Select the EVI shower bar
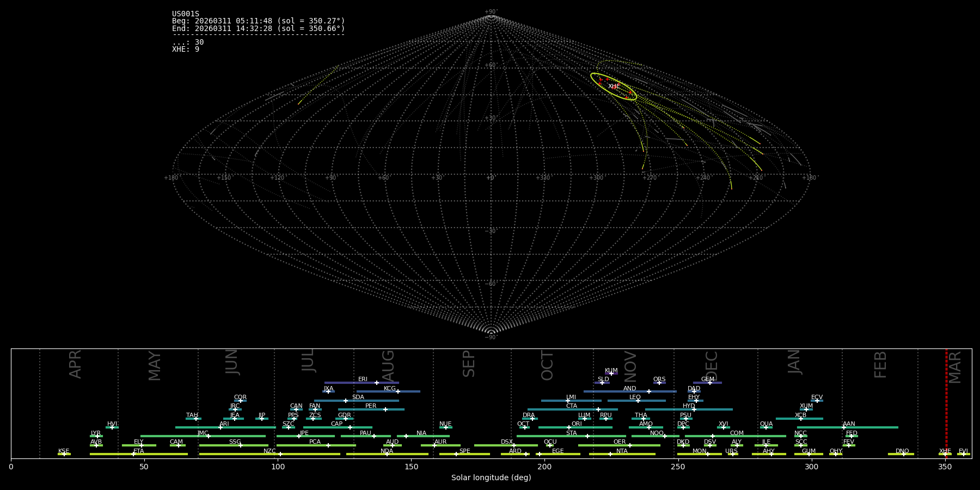980x490 pixels. [963, 454]
